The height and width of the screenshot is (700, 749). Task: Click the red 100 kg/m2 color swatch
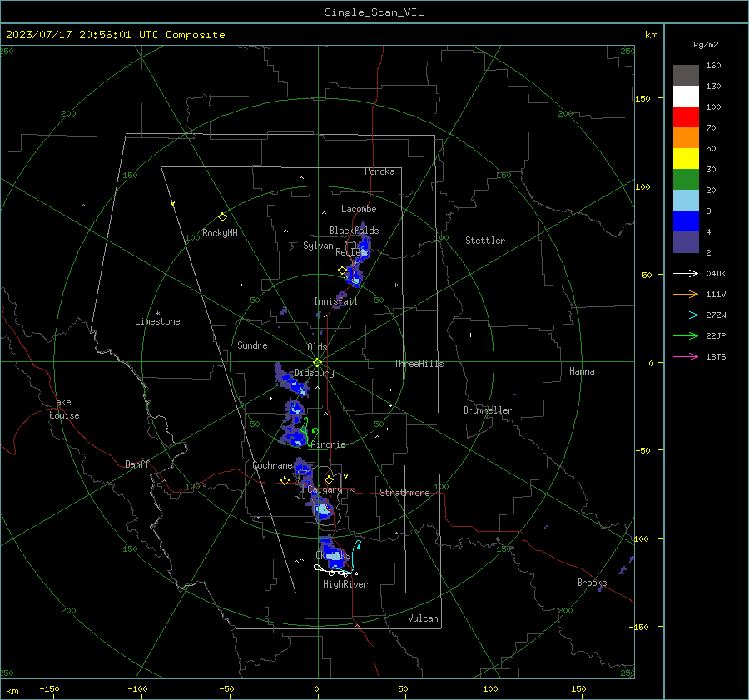point(686,117)
